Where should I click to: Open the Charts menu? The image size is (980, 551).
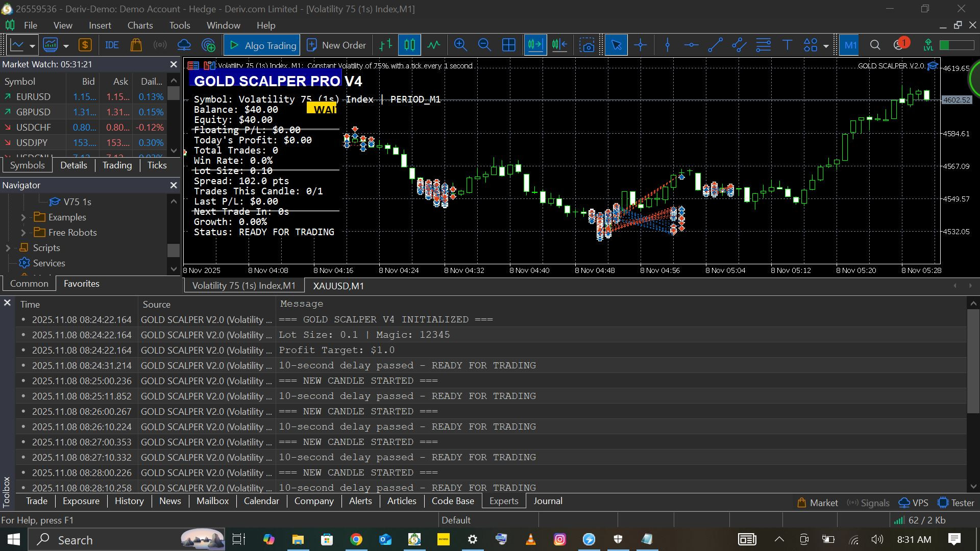pos(140,25)
